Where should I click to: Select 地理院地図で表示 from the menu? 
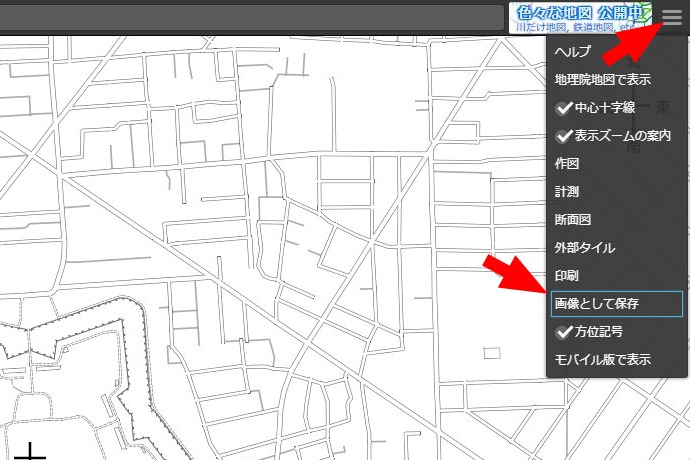[603, 79]
